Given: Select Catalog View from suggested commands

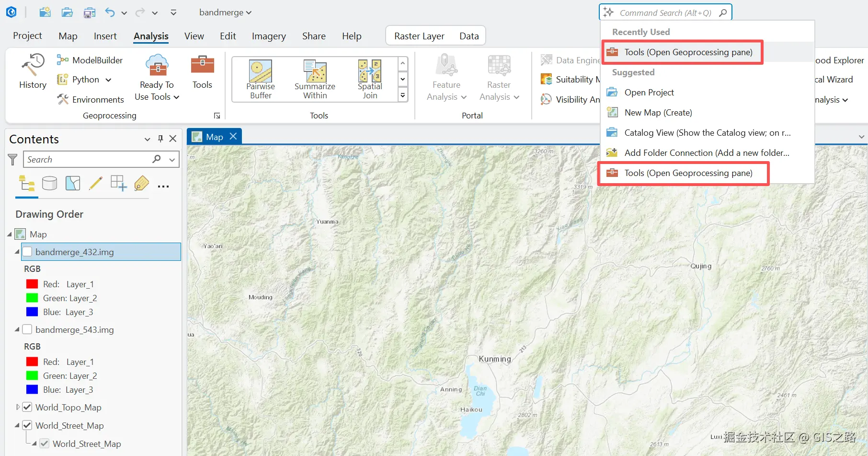Looking at the screenshot, I should tap(707, 132).
